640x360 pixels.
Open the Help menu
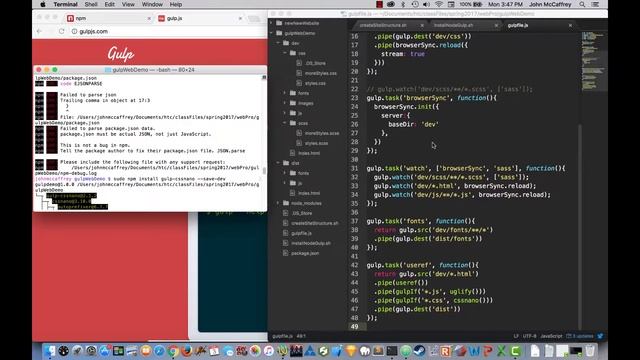pyautogui.click(x=176, y=4)
